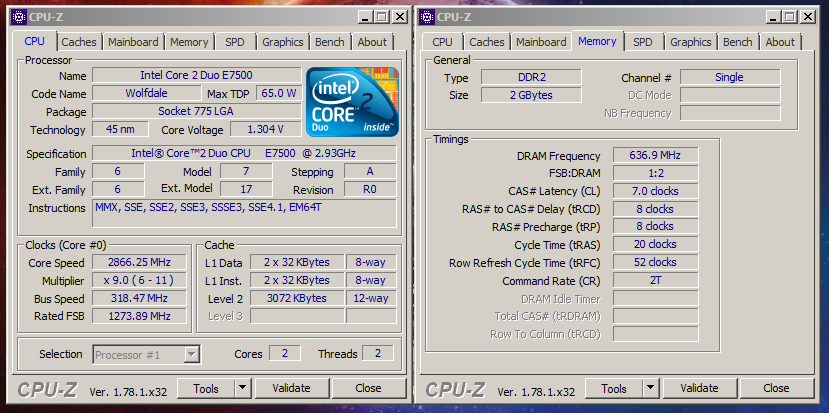Screen dimensions: 829x413
Task: Click the x 9.0 ( 6 - 11 ) multiplier value
Action: [140, 280]
